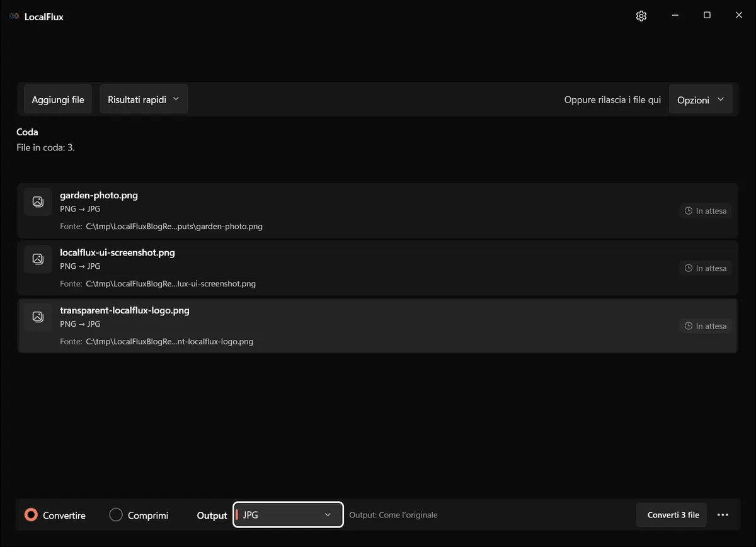Click the 'Output: Come l'originale' text
This screenshot has height=547, width=756.
(393, 515)
